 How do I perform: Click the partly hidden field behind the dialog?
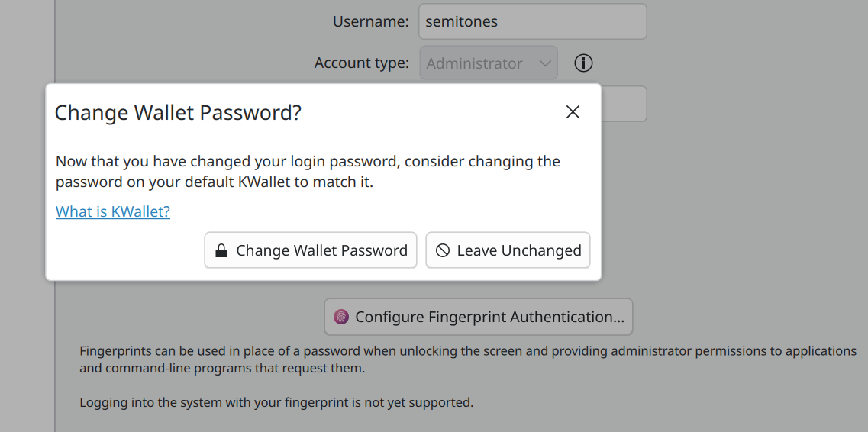[624, 104]
